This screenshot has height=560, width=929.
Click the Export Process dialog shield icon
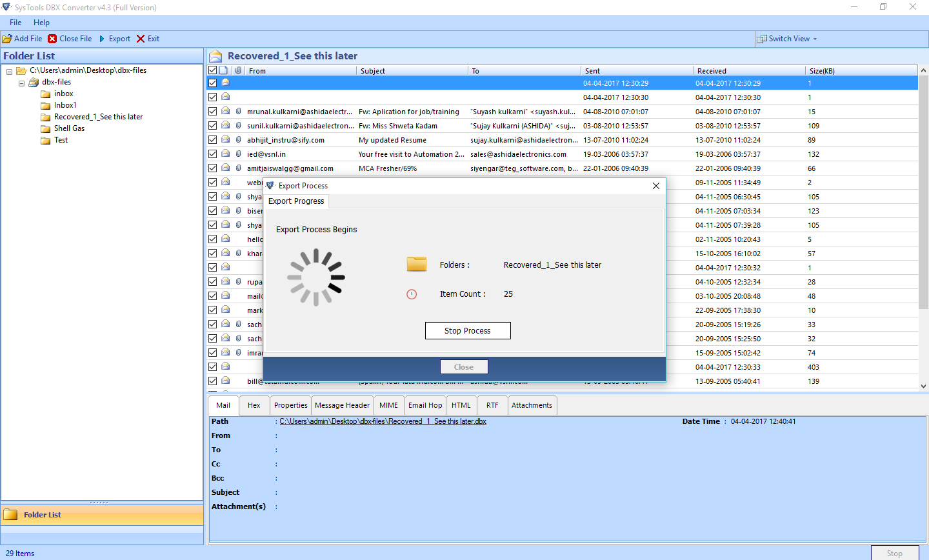click(270, 186)
